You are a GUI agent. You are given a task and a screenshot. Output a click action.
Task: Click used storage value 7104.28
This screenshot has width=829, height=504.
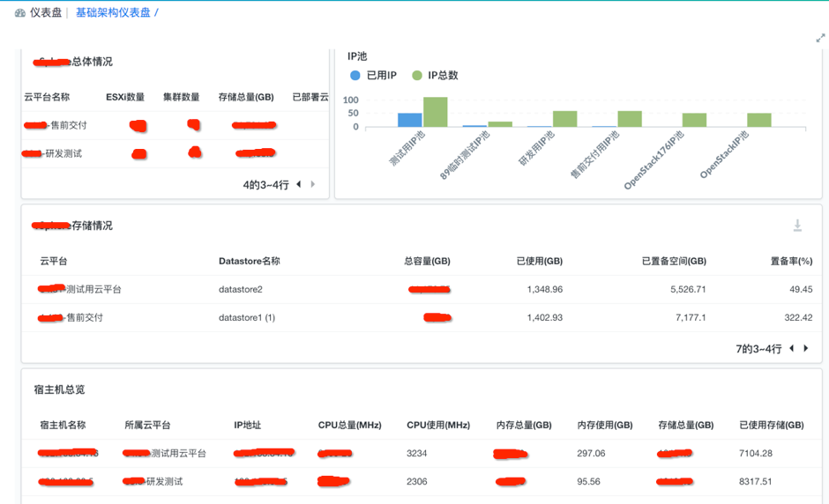(756, 453)
